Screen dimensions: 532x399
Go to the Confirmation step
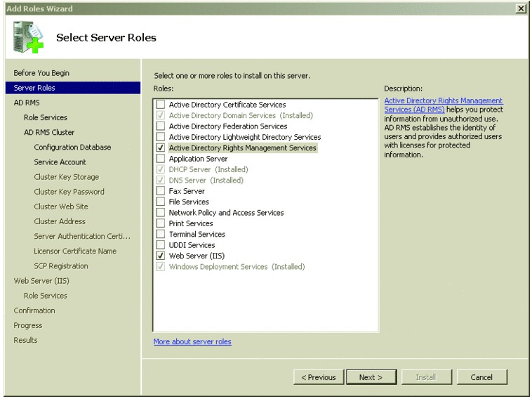[x=34, y=310]
